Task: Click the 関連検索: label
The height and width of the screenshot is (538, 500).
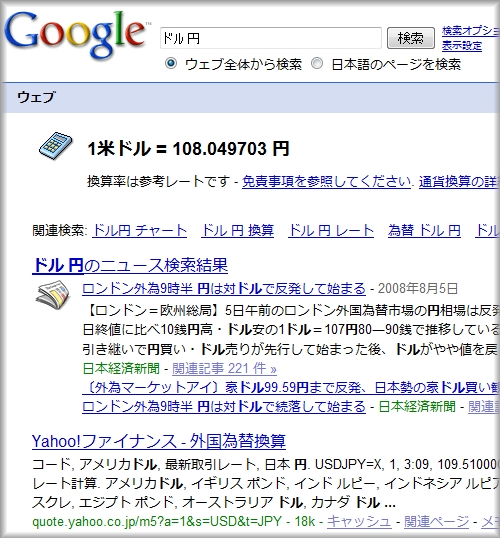Action: tap(60, 231)
